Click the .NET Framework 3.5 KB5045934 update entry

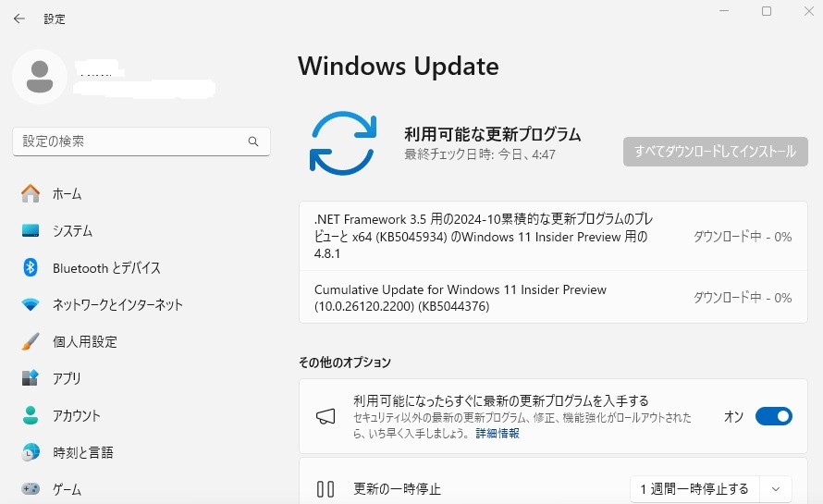pos(553,236)
